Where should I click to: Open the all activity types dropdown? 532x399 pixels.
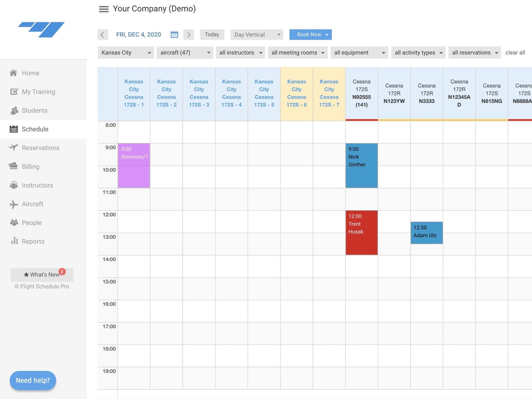tap(418, 53)
